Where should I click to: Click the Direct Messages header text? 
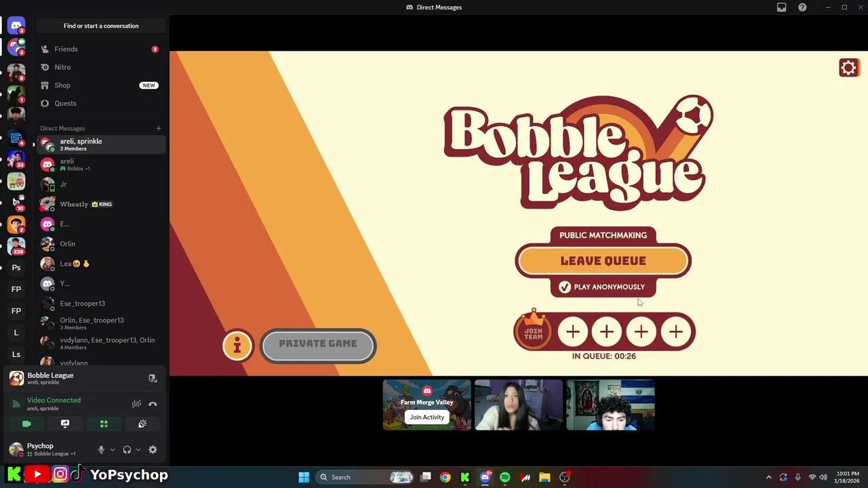[x=62, y=128]
